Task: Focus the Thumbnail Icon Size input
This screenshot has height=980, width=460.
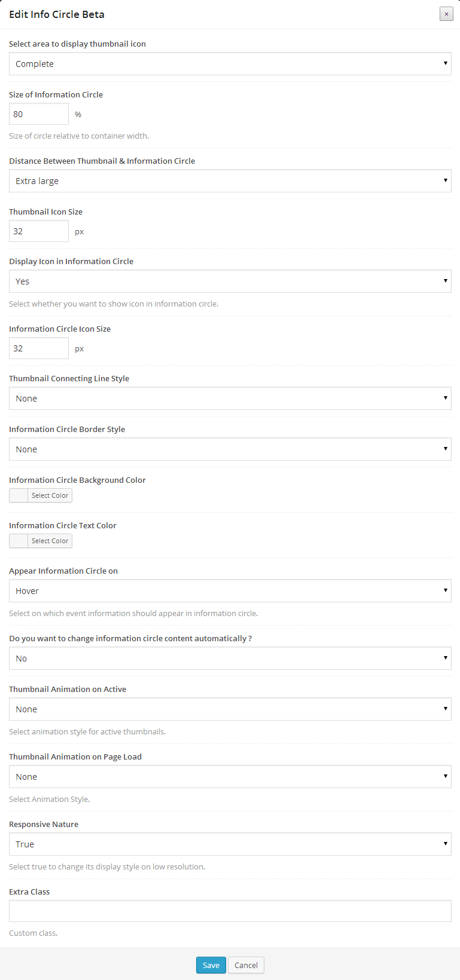Action: 39,231
